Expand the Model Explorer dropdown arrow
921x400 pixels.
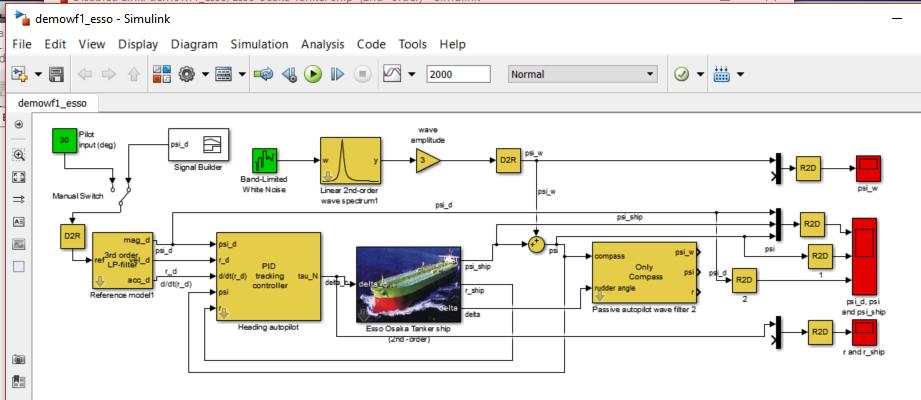[x=241, y=75]
